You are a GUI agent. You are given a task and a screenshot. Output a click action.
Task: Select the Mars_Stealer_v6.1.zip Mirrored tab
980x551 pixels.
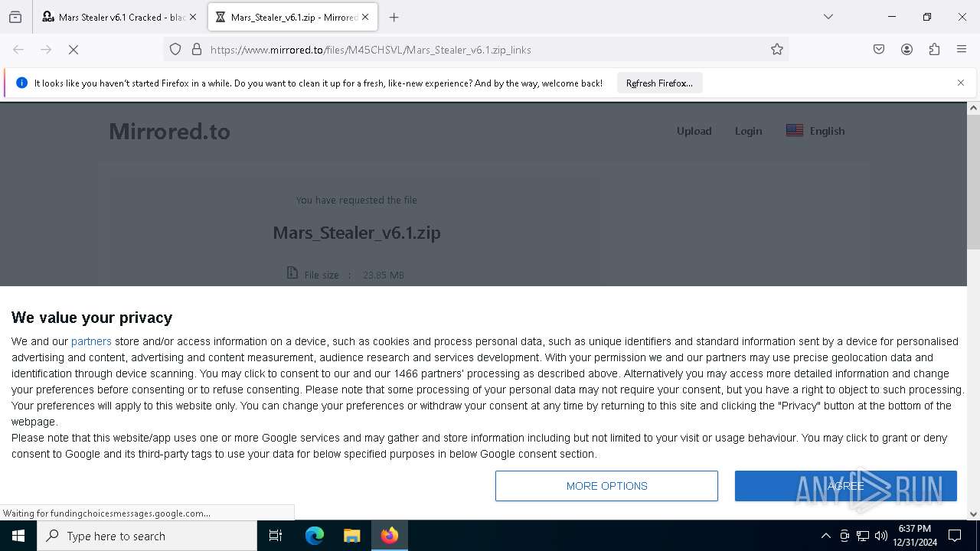coord(292,17)
